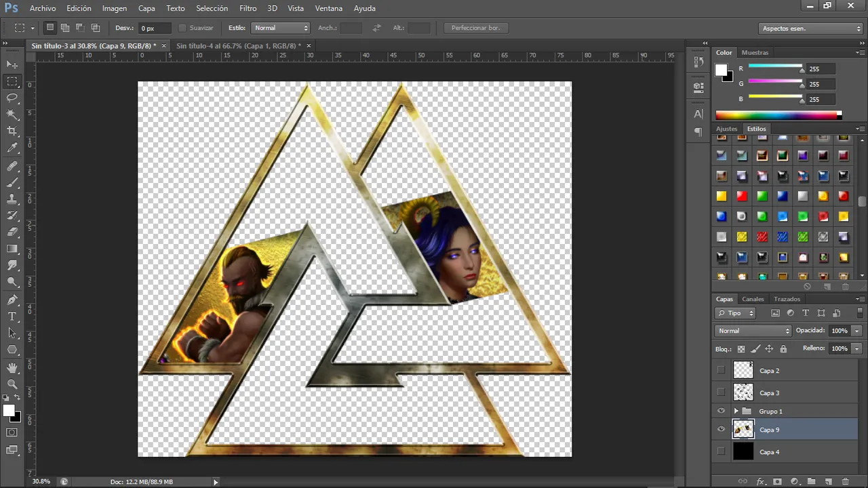Show the Capa 3 layer
The width and height of the screenshot is (868, 488).
coord(721,392)
